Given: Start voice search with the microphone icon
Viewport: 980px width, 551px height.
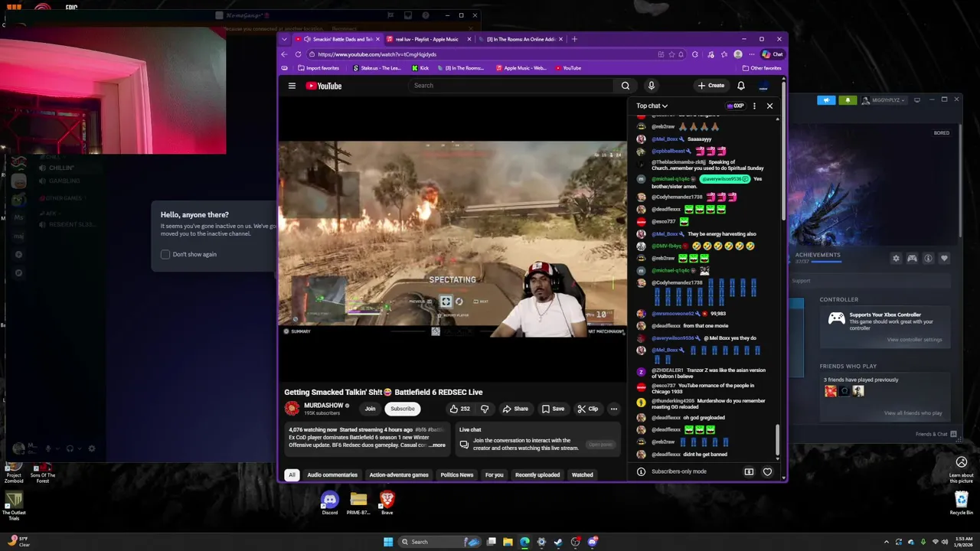Looking at the screenshot, I should 651,86.
